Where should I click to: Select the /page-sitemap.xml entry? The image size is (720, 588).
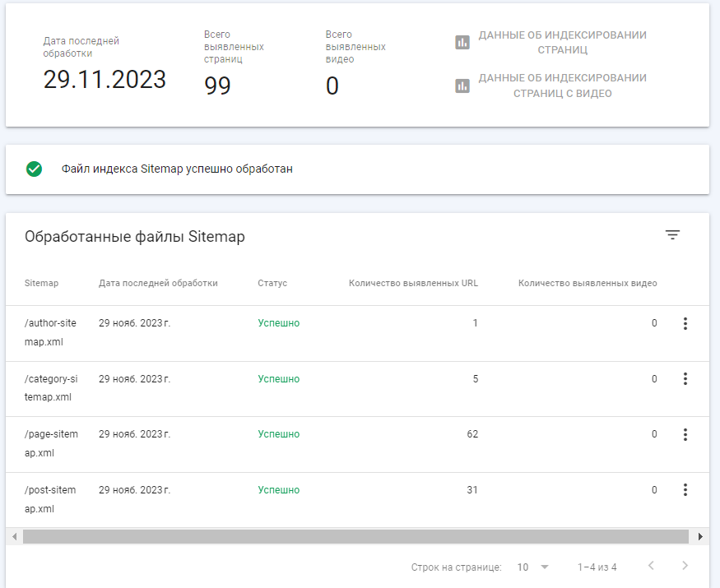51,443
